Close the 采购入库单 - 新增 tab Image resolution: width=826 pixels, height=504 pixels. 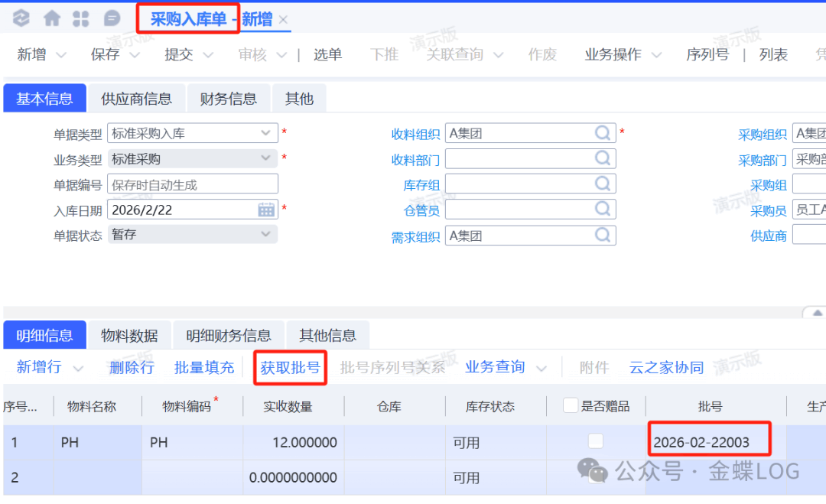click(x=283, y=20)
